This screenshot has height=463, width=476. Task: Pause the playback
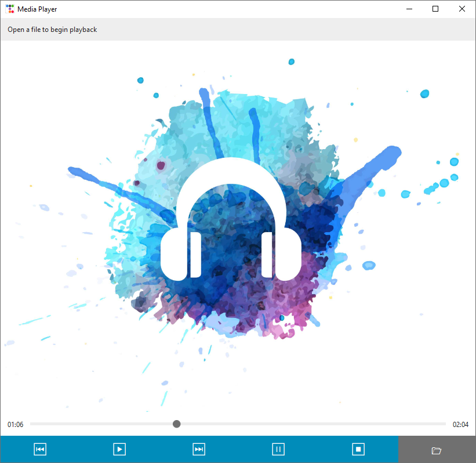tap(278, 449)
